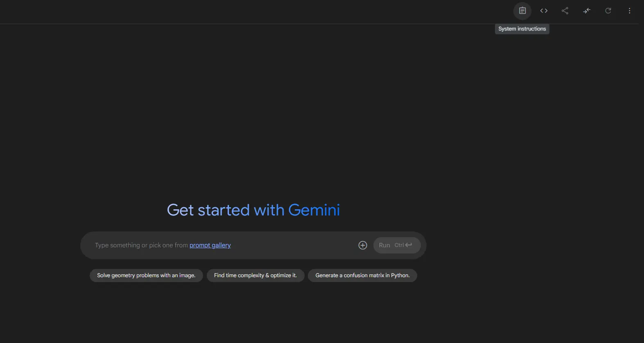644x343 pixels.
Task: Open the Share prompt icon
Action: 565,11
